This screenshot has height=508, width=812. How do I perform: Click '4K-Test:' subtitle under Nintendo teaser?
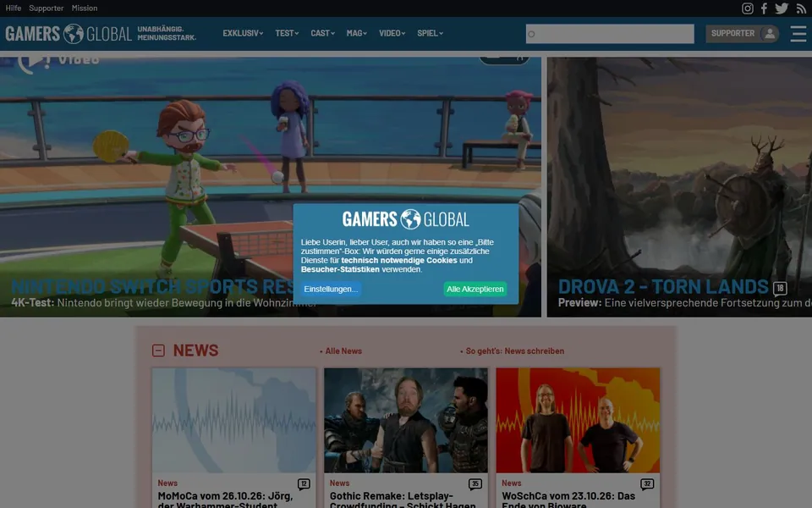point(33,303)
